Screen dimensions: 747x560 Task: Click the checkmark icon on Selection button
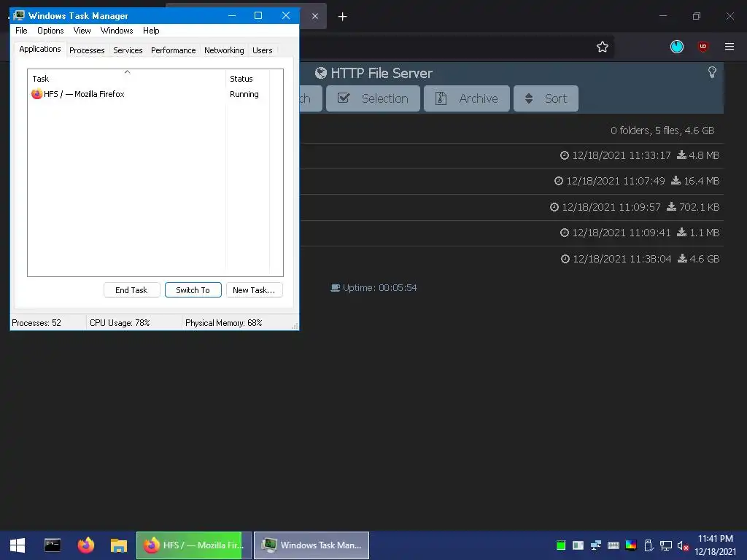coord(344,98)
